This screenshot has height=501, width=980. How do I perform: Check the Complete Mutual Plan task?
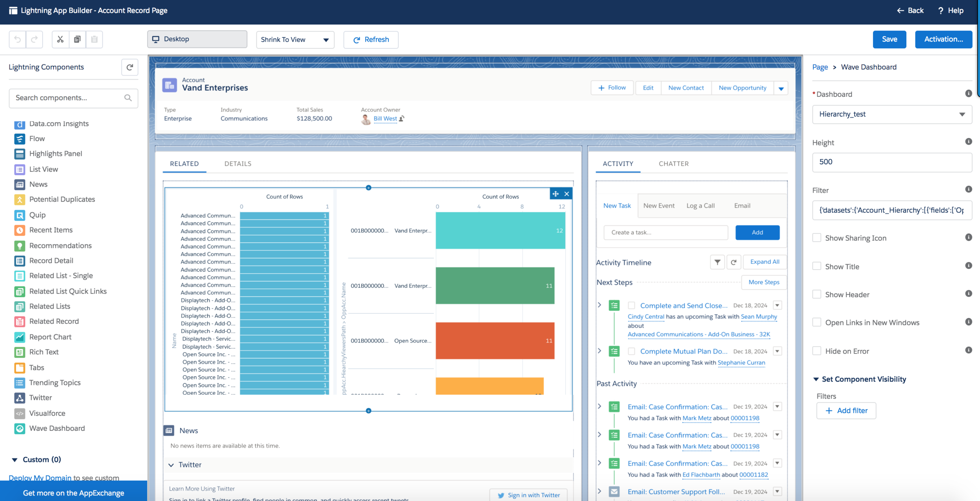[x=632, y=351]
